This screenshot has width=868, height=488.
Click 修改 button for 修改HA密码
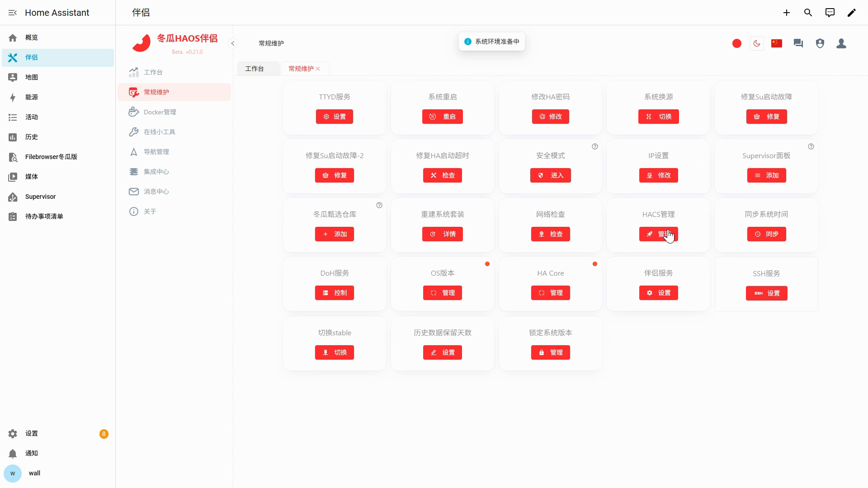tap(551, 117)
